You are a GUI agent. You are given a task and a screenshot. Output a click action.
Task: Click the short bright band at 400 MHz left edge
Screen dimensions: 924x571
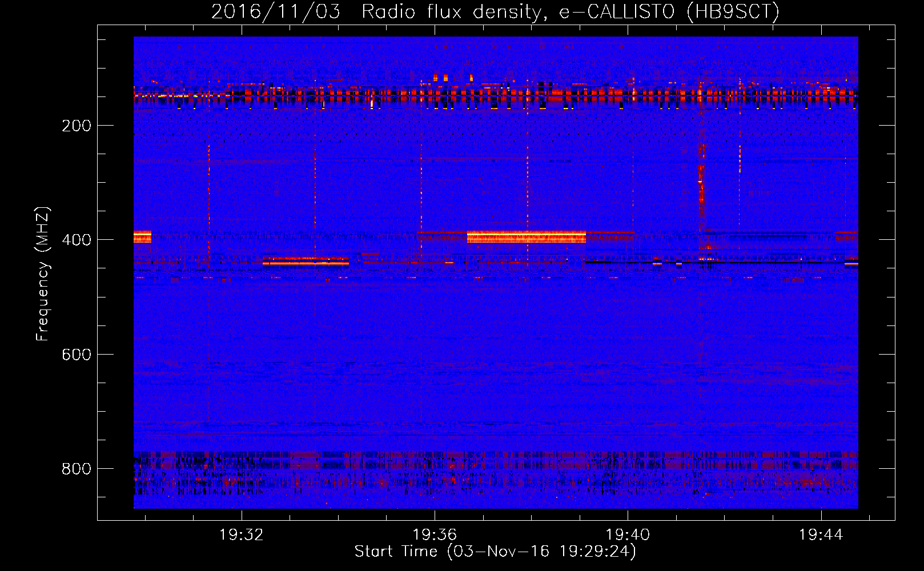[142, 237]
